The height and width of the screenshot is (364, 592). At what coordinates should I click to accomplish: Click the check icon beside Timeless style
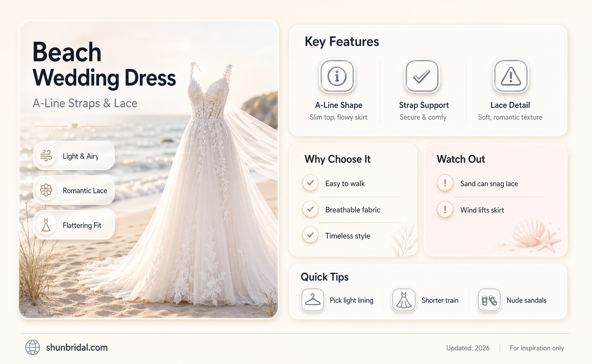[311, 235]
